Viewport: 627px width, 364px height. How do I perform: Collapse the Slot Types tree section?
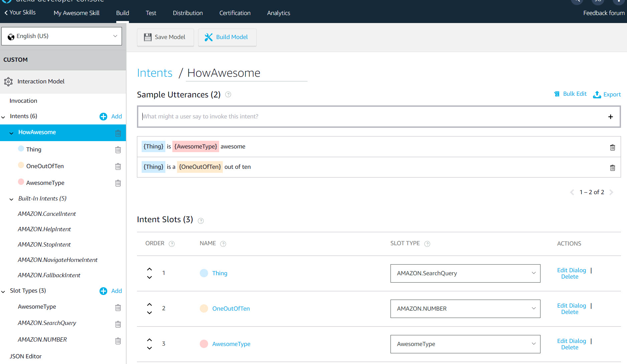pos(3,291)
